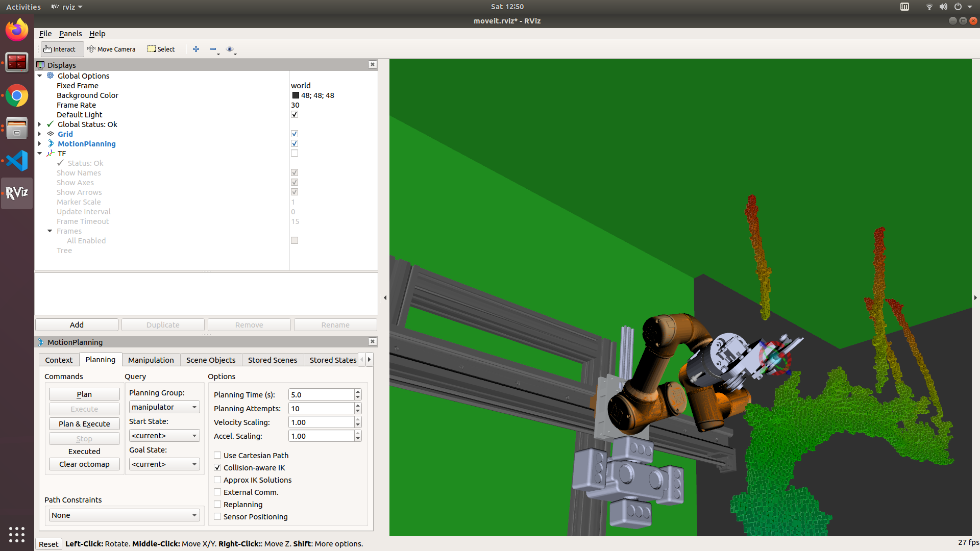This screenshot has height=551, width=980.
Task: Click the Planning Time input field
Action: pos(321,394)
